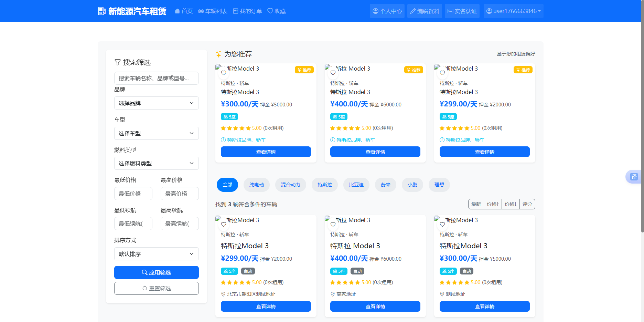644x322 pixels.
Task: Open the 选择车型 vehicle type dropdown
Action: coord(157,133)
